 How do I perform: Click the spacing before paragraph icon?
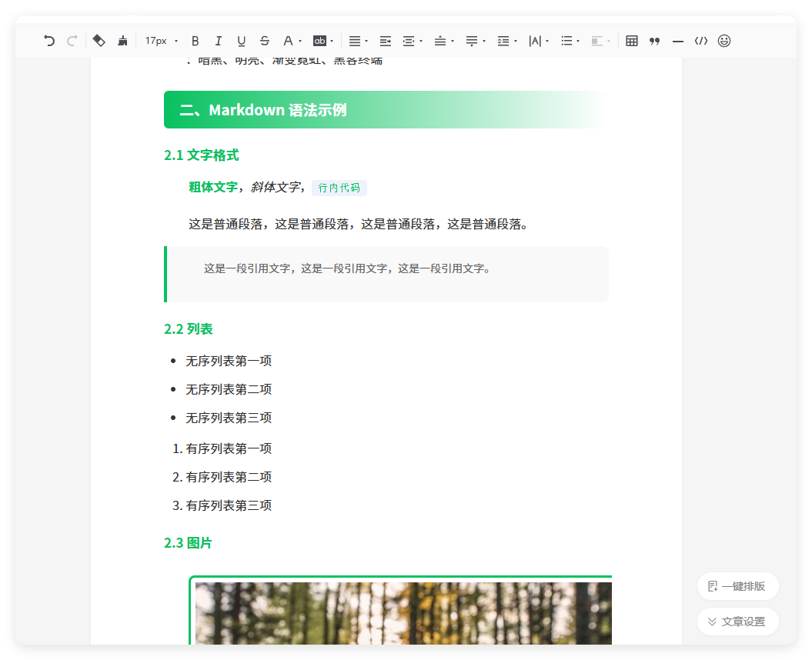pos(440,41)
